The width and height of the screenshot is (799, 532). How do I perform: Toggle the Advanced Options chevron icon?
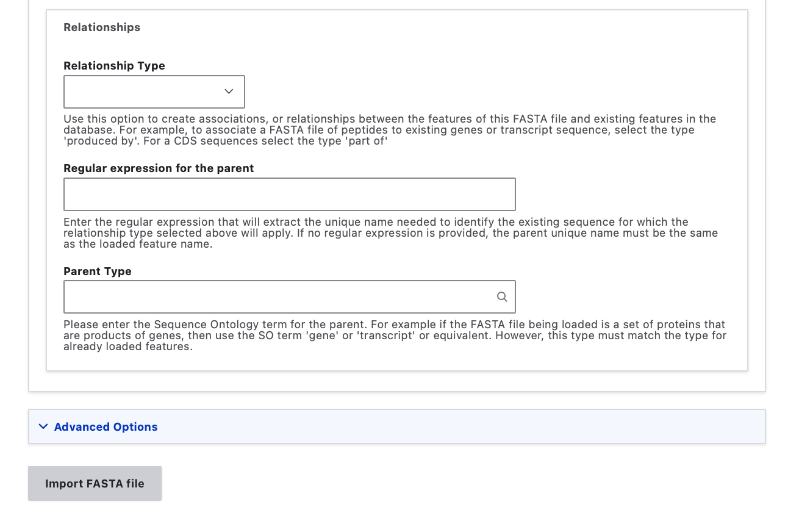click(x=43, y=426)
